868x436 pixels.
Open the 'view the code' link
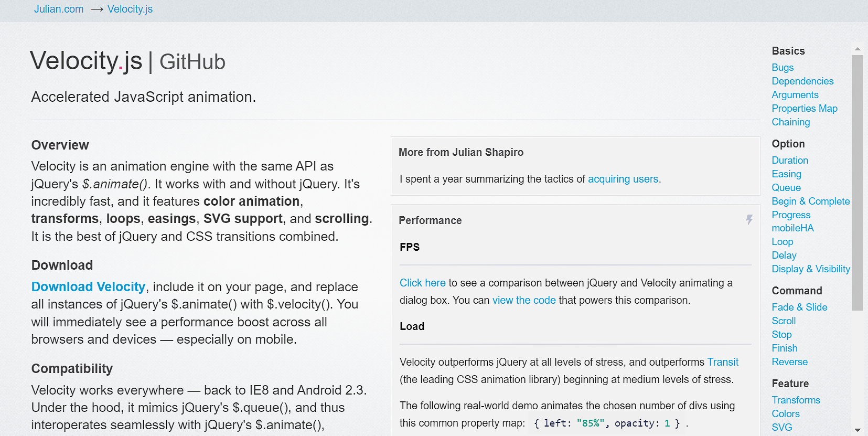point(524,300)
